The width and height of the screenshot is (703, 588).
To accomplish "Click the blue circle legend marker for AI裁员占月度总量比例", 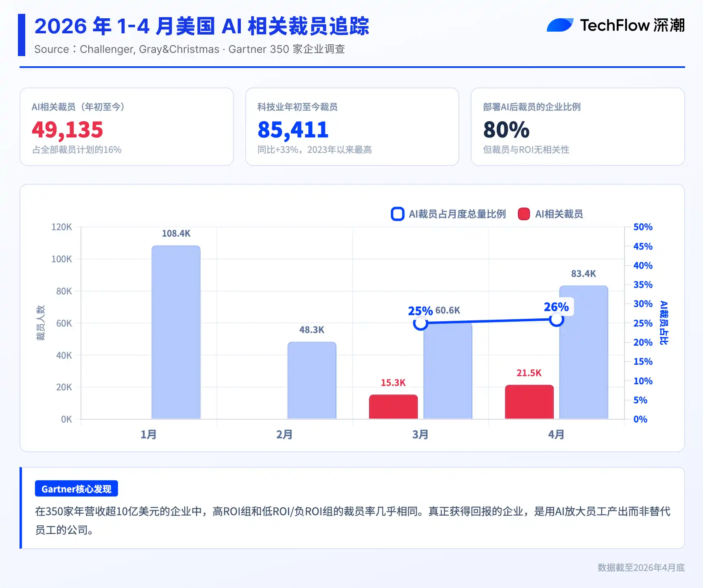I will [x=397, y=214].
